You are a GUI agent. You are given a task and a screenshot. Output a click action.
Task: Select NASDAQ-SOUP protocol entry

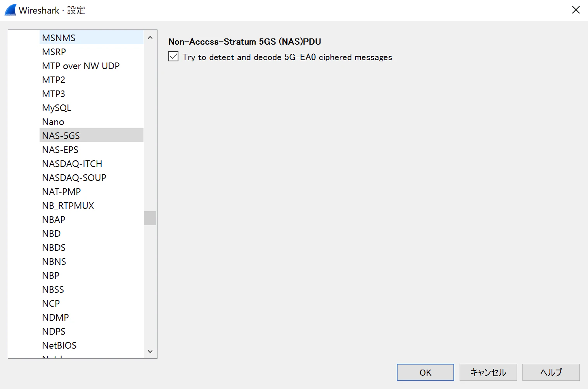coord(92,177)
